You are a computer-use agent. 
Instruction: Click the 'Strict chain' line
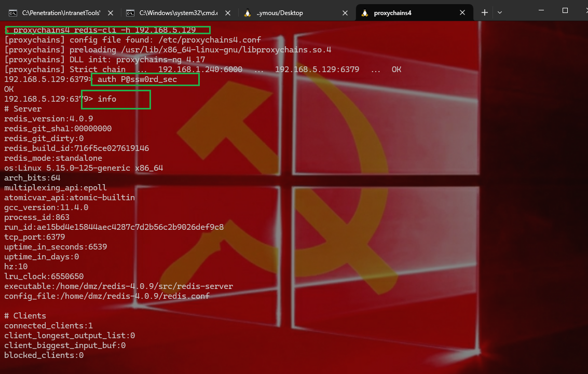(x=202, y=70)
